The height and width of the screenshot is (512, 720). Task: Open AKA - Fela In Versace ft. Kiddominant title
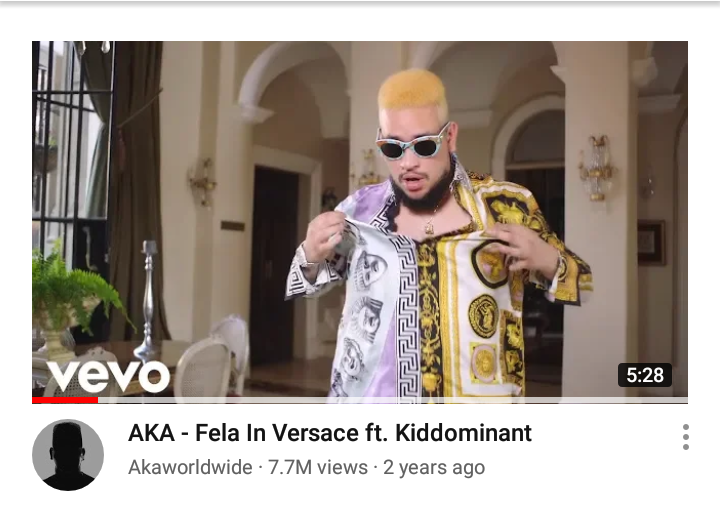[x=330, y=433]
